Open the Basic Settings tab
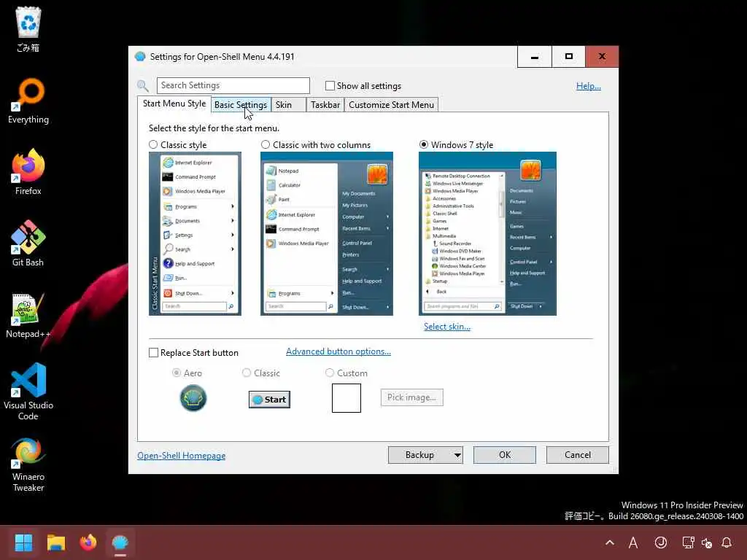The width and height of the screenshot is (747, 560). (x=241, y=105)
